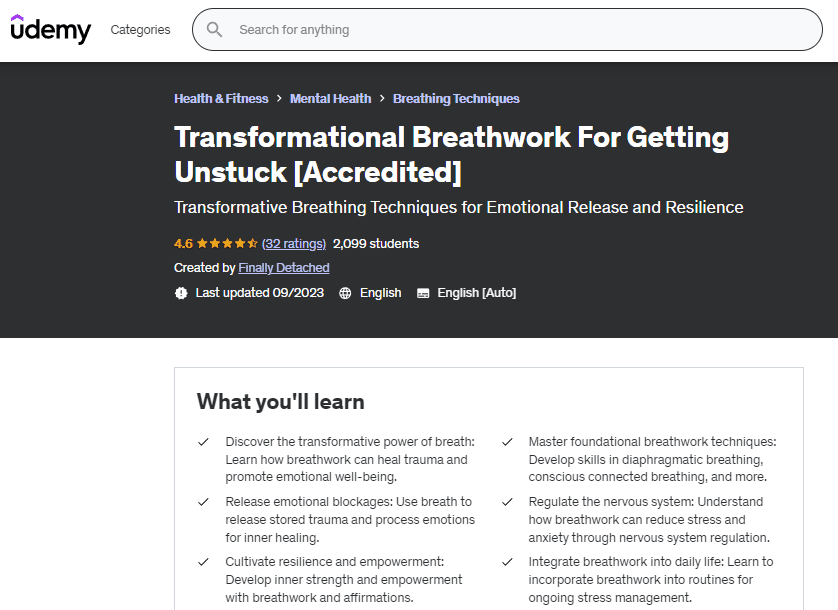
Task: Click the Master foundational breathwork techniques text
Action: [x=653, y=459]
